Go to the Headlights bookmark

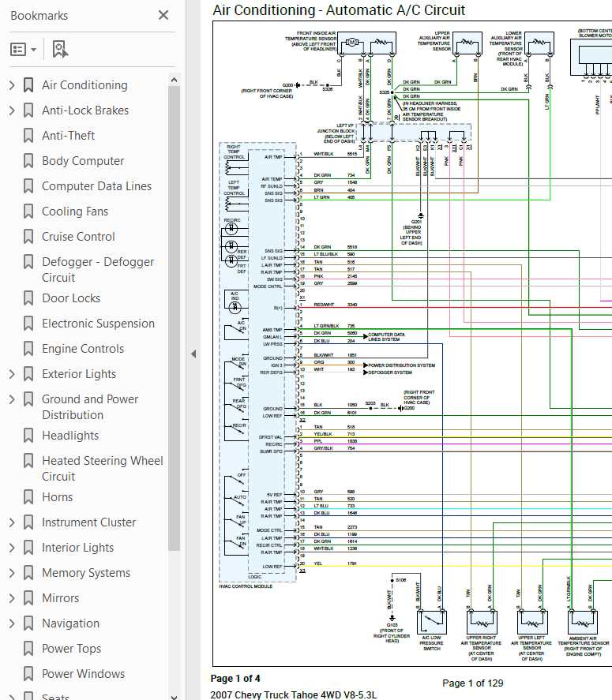tap(70, 436)
